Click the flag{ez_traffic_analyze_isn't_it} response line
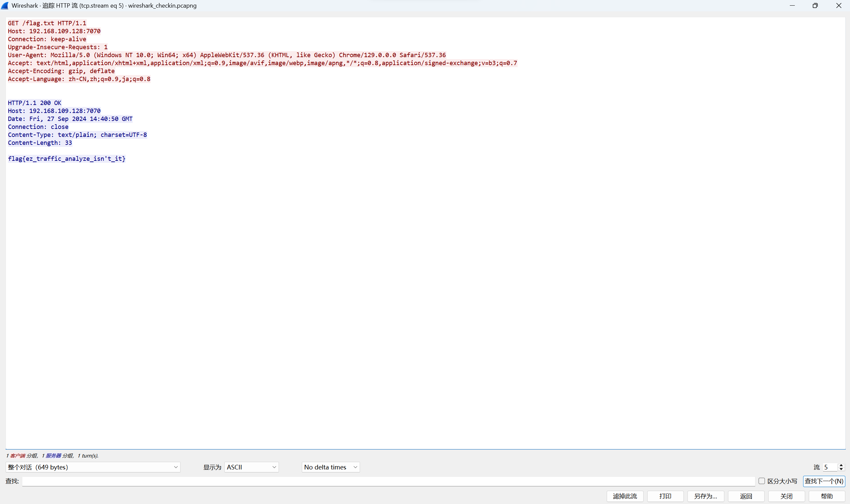This screenshot has width=850, height=504. (x=66, y=158)
